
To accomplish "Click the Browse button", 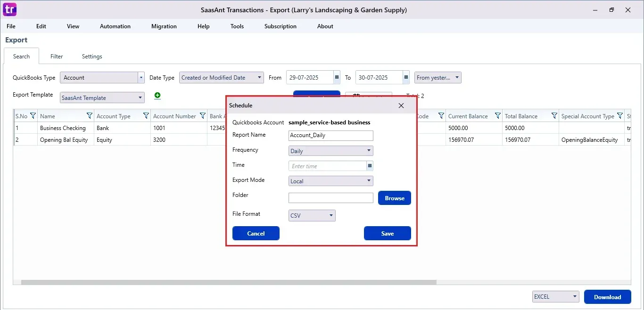I will tap(395, 198).
